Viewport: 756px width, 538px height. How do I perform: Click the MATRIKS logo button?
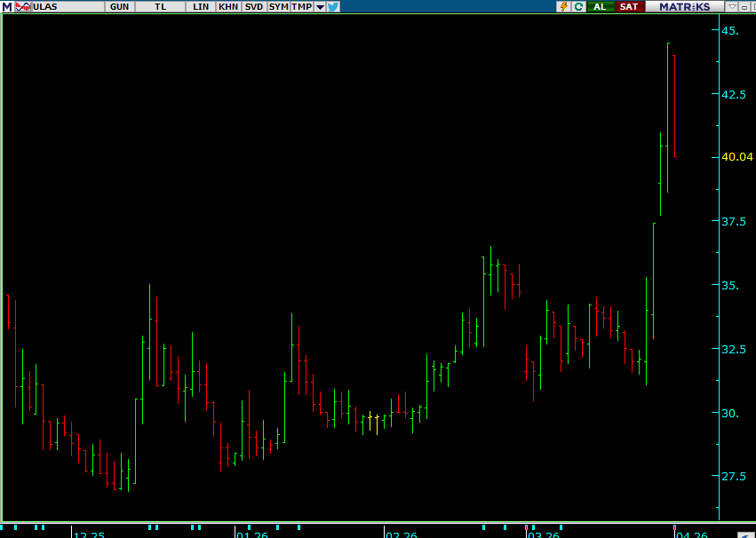coord(685,7)
